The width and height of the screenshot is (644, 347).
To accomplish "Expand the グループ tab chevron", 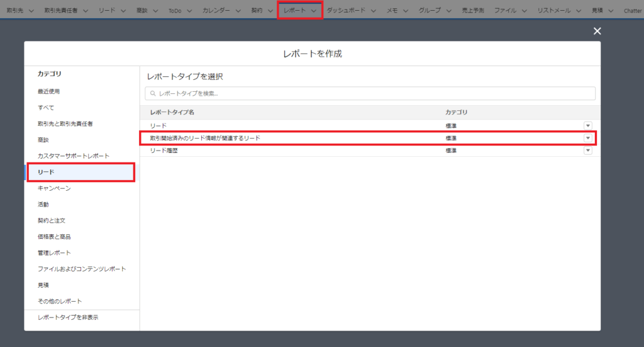I will coord(448,11).
